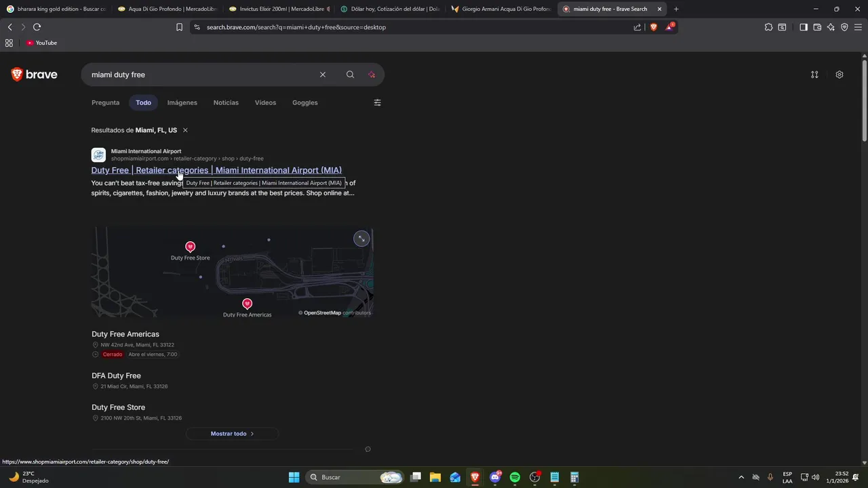
Task: Open a new browser tab
Action: click(x=676, y=9)
